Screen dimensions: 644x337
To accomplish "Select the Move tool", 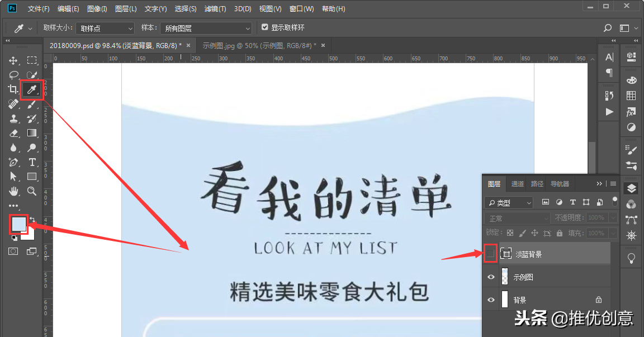I will coord(13,60).
